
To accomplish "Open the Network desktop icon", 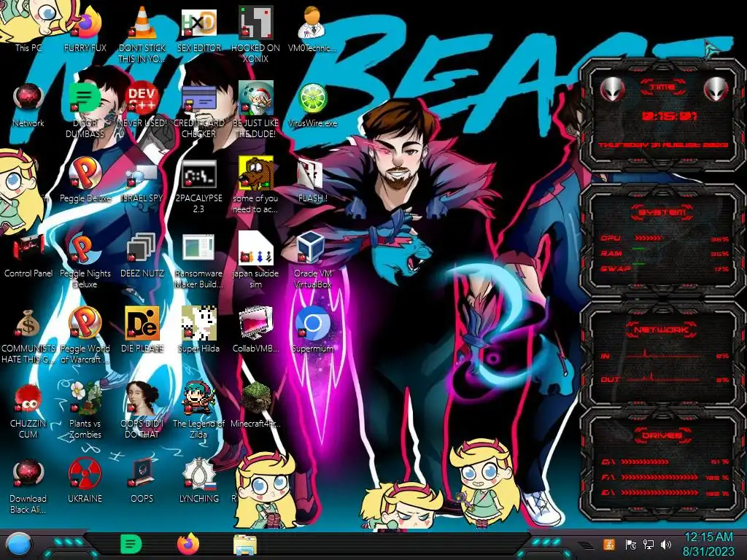I will (28, 105).
